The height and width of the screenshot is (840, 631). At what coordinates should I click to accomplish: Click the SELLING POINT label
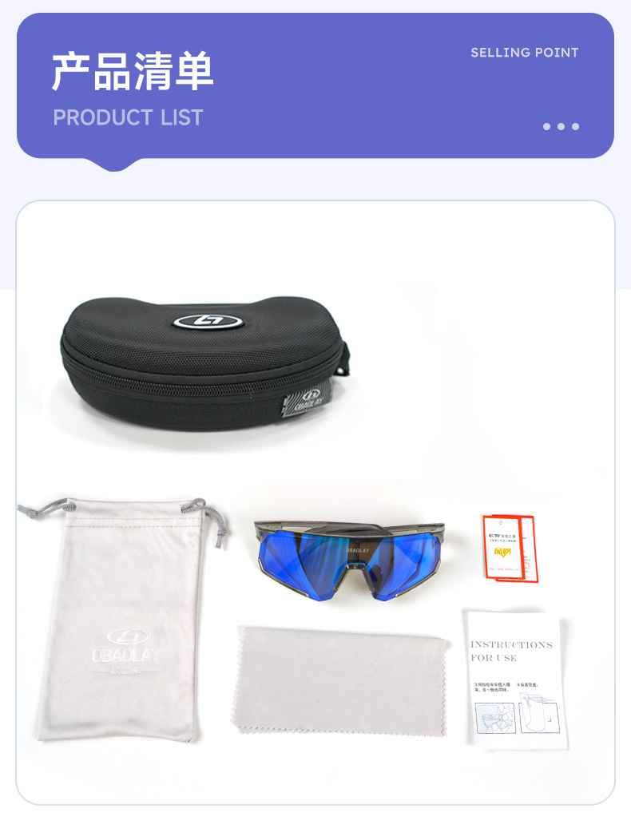pos(524,53)
